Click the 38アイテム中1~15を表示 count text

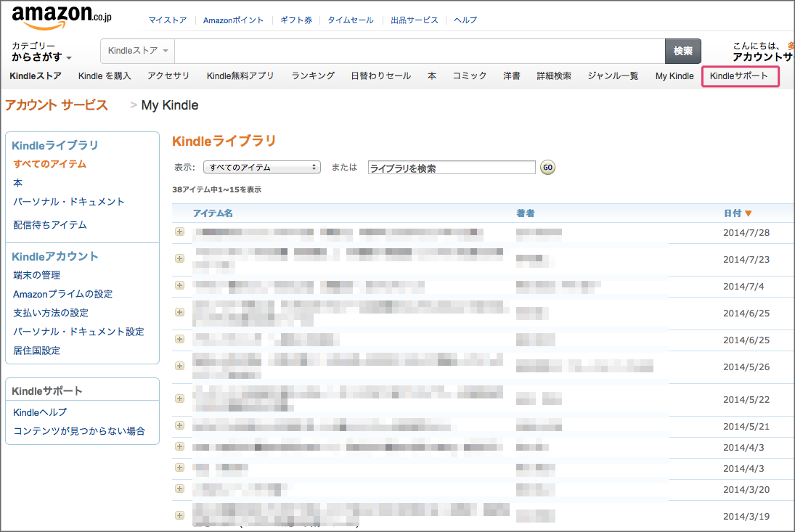coord(217,189)
